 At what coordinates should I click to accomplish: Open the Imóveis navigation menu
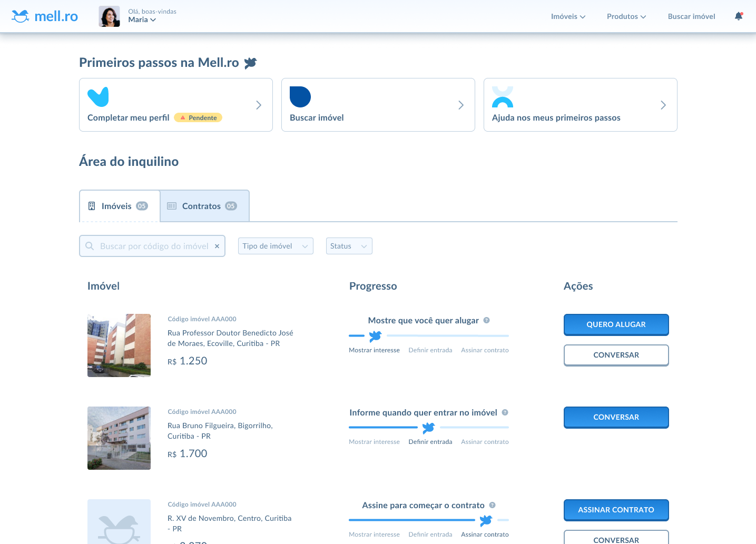click(568, 16)
